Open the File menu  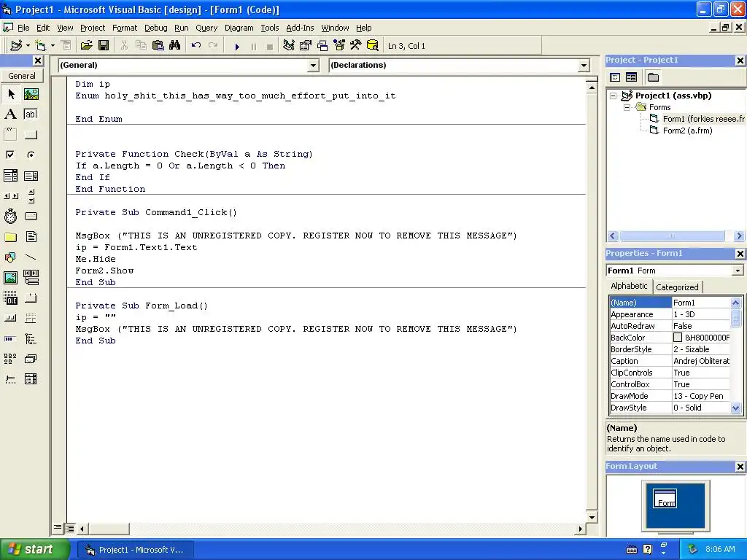click(x=23, y=28)
